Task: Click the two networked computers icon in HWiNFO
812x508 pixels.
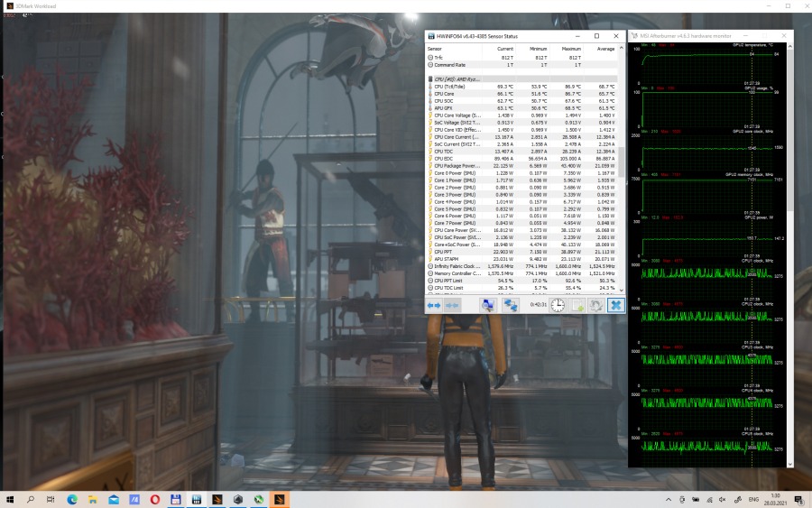Action: [511, 306]
